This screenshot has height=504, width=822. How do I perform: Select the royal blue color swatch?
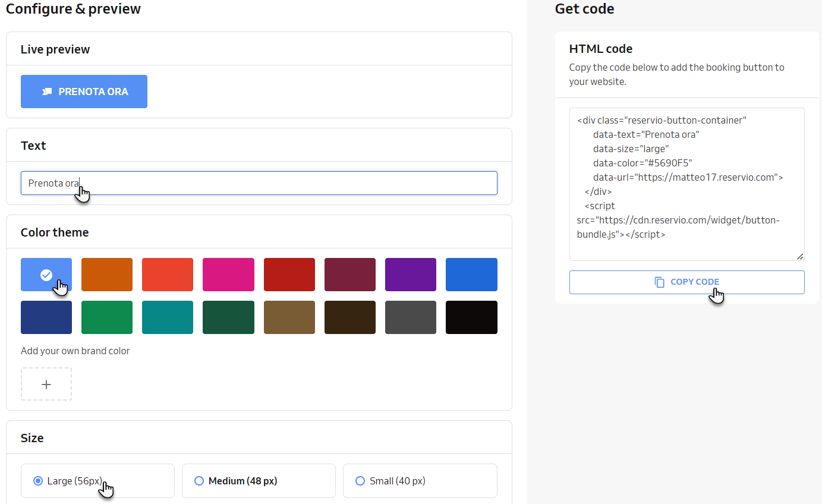coord(471,275)
